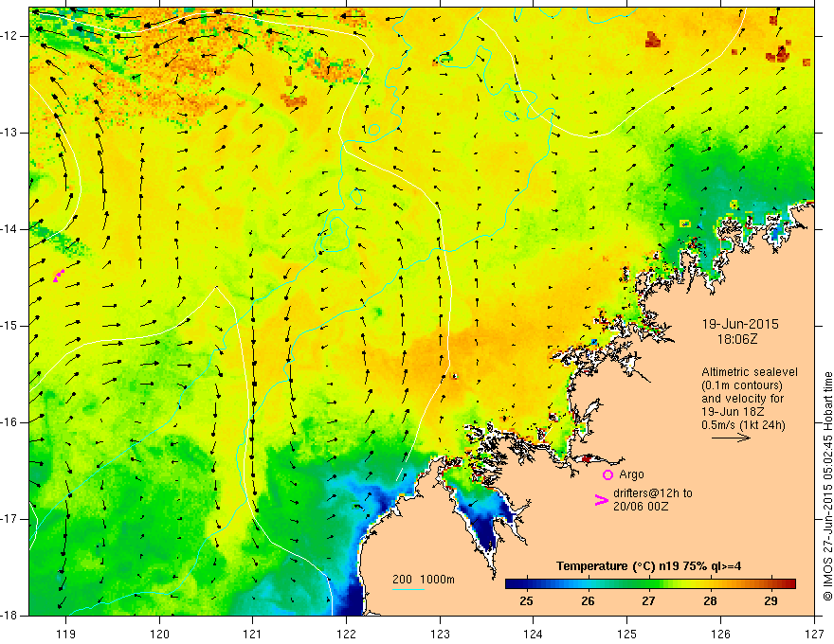Click the 'drifters@12h to' legend label
This screenshot has width=834, height=644.
(x=653, y=493)
